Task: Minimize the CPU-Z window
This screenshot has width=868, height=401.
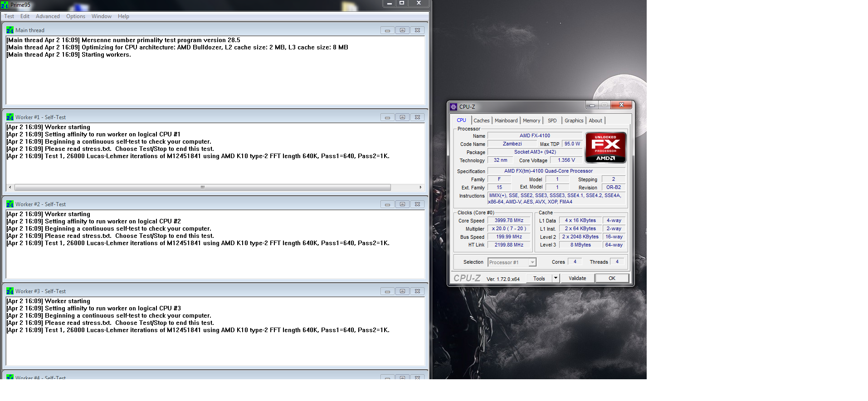Action: pyautogui.click(x=592, y=105)
